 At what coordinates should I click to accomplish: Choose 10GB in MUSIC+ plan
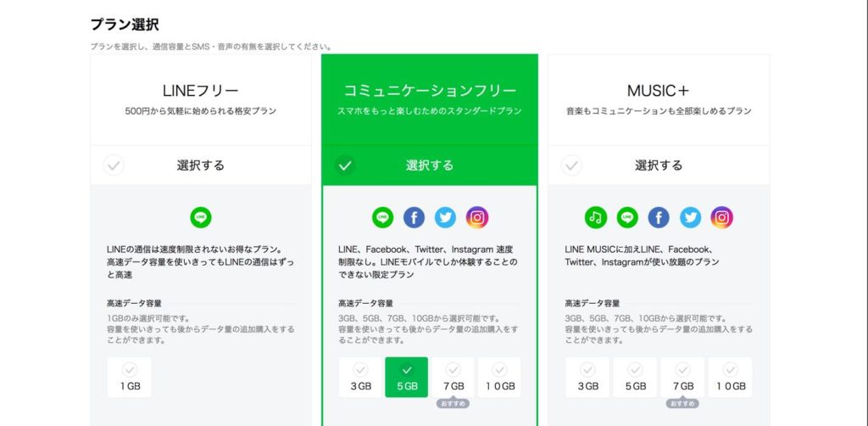coord(730,378)
